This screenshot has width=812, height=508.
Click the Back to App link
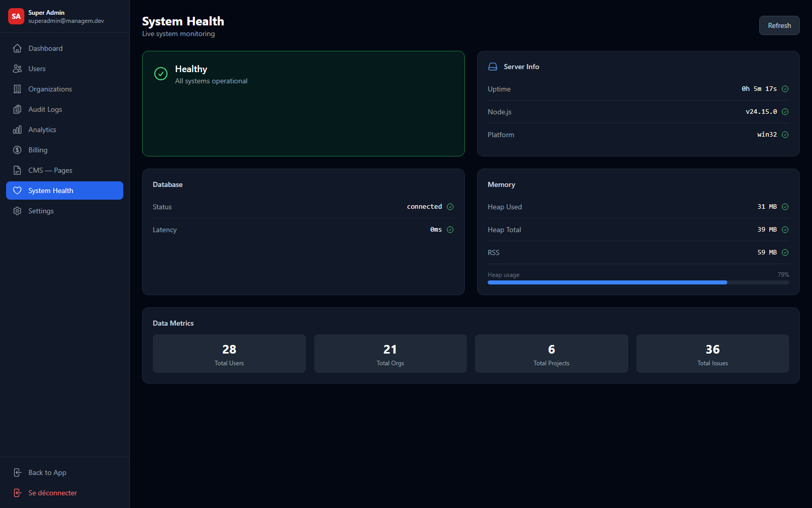(64, 472)
